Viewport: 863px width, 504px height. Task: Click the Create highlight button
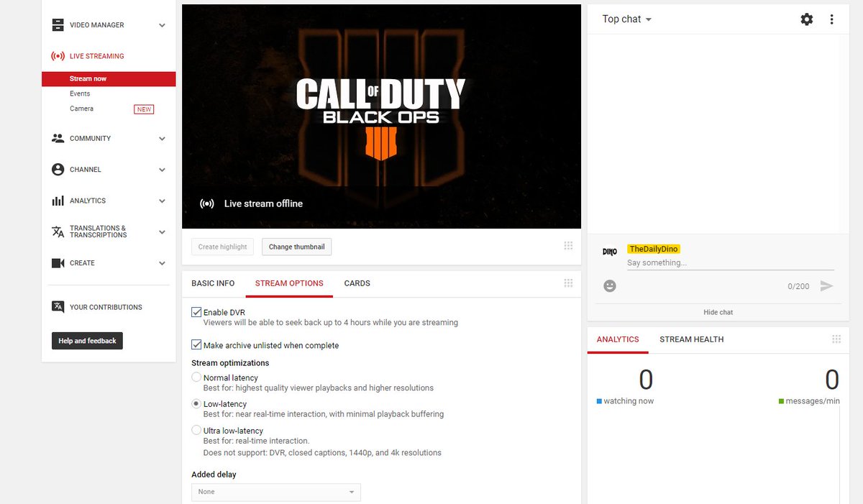[x=223, y=247]
